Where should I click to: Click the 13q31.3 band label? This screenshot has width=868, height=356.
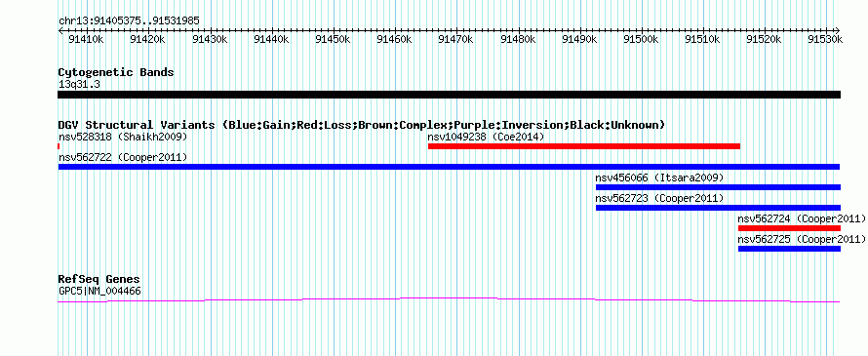coord(79,85)
